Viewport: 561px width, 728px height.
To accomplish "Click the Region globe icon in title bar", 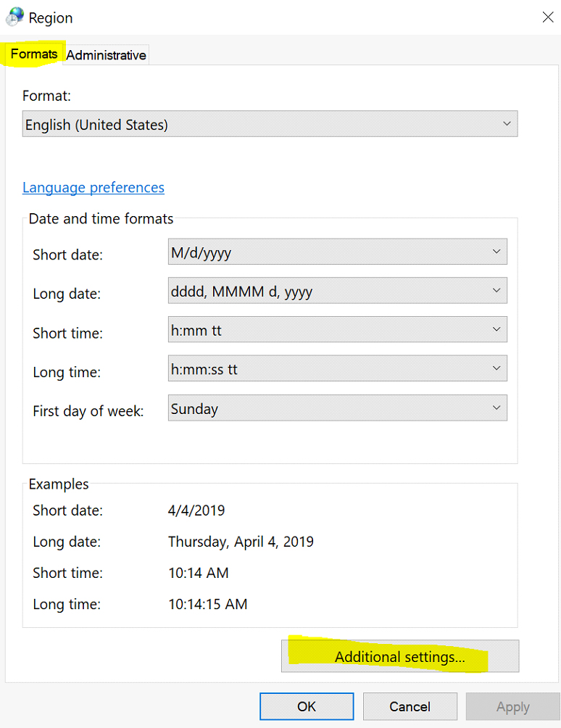I will point(14,17).
